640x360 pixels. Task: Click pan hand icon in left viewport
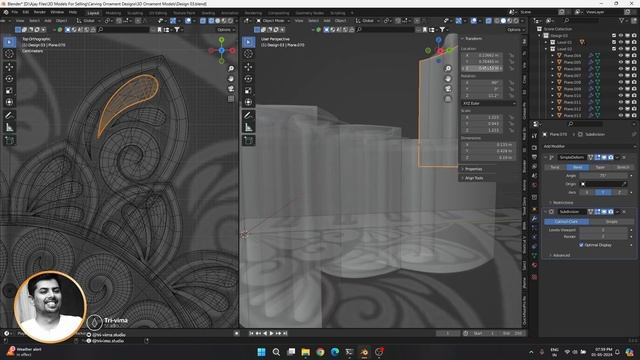tap(231, 78)
